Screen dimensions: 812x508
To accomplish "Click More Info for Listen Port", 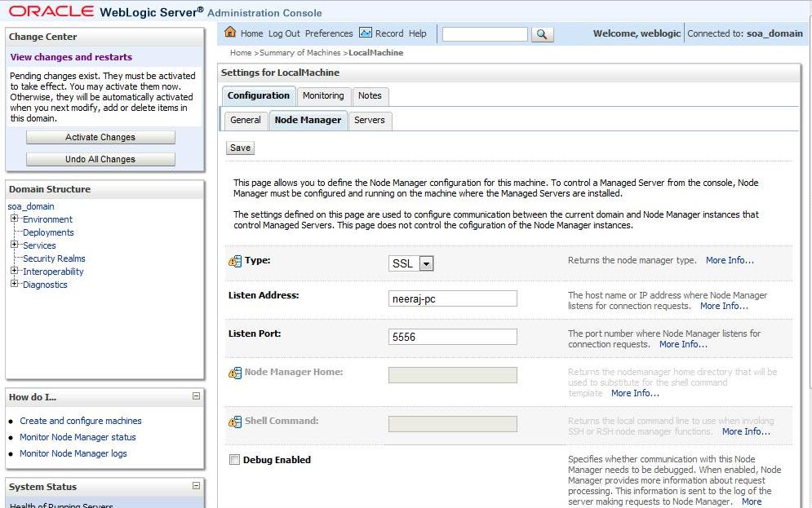I will click(683, 344).
